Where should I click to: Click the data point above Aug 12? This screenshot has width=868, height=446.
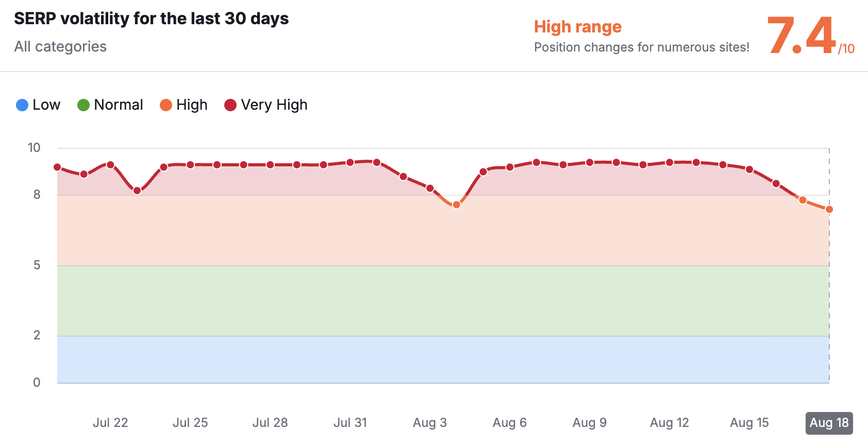(670, 163)
